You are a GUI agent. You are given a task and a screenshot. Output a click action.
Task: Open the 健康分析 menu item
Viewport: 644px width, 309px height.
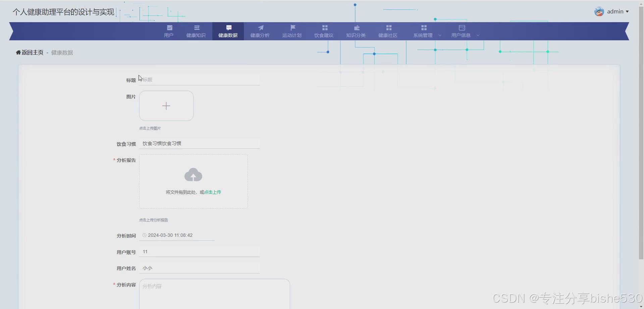click(x=260, y=31)
